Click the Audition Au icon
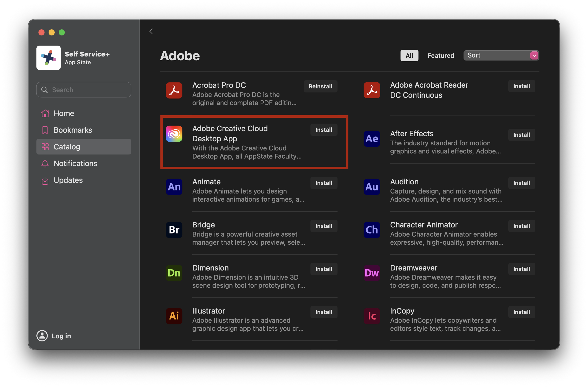This screenshot has height=387, width=588. coord(372,187)
